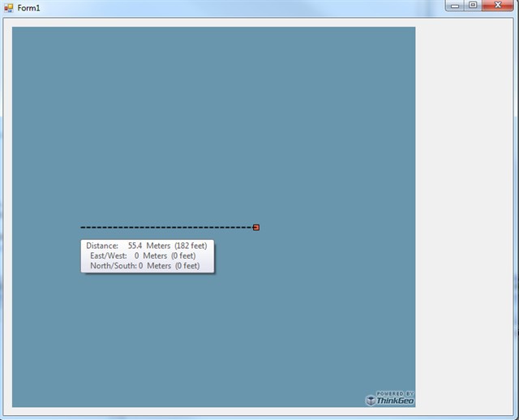Screen dimensions: 519x420
Task: Click the Form1 title text
Action: [x=29, y=8]
